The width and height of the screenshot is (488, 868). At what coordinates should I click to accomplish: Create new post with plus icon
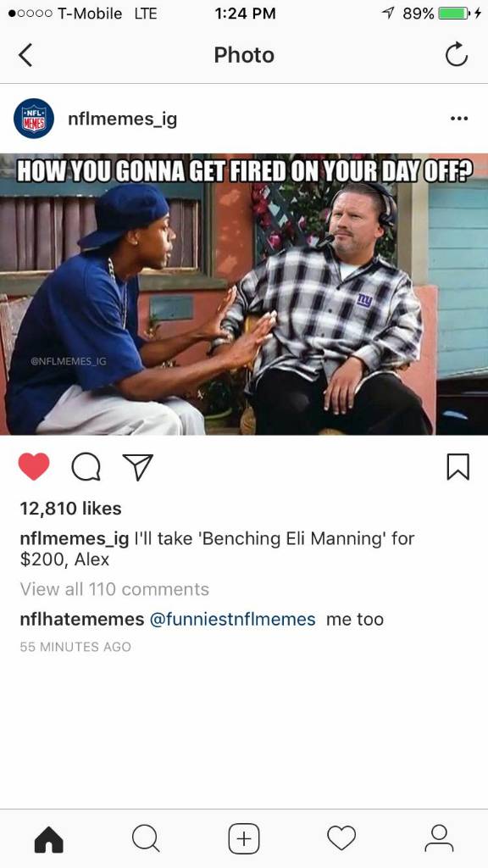(244, 839)
